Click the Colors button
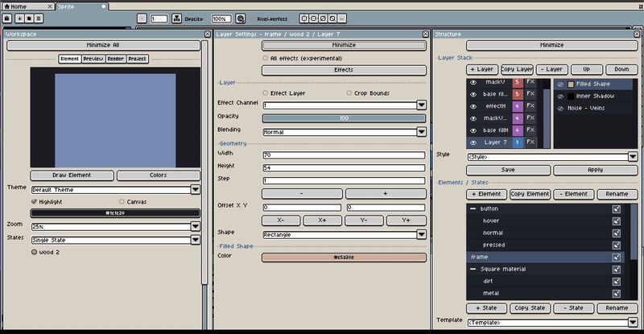Viewport: 644px width, 334px height. click(159, 175)
